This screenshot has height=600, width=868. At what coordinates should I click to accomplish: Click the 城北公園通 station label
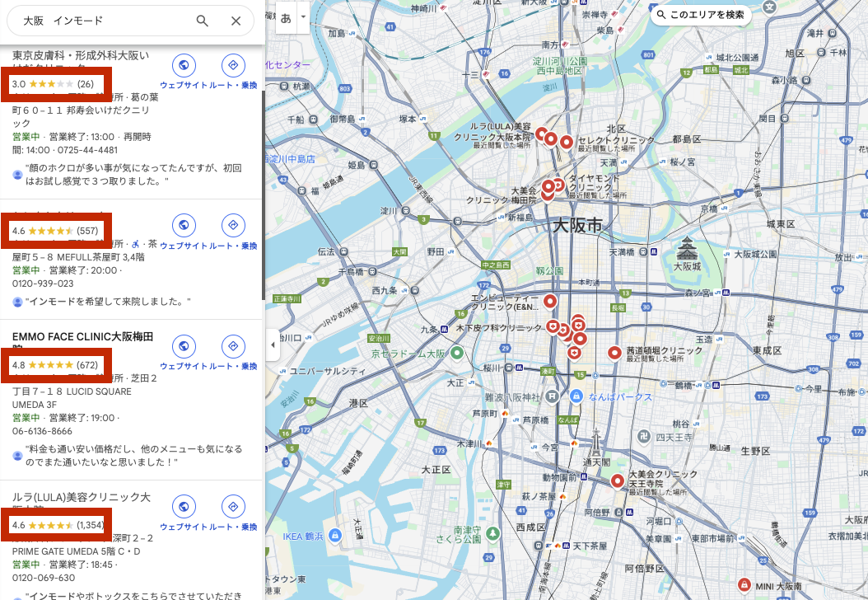point(737,58)
